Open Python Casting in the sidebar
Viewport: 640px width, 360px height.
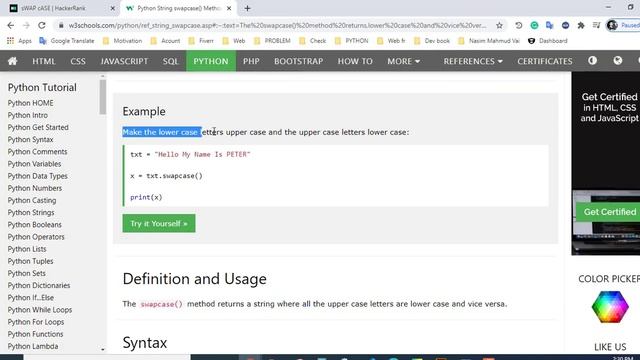tap(32, 200)
